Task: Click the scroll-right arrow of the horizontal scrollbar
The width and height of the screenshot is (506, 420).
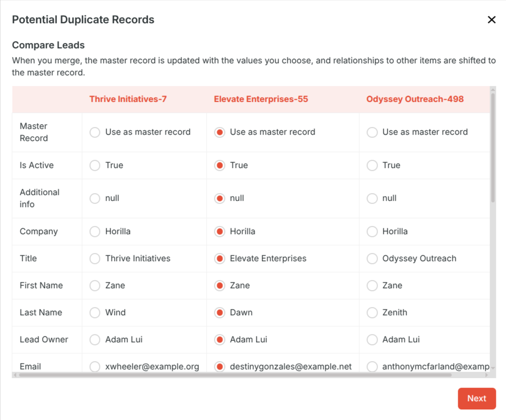Action: tap(487, 375)
